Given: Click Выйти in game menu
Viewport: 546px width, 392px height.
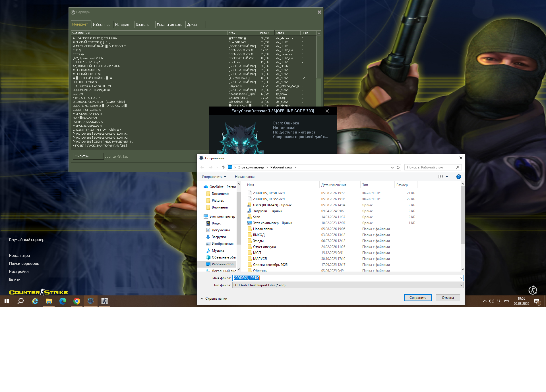Looking at the screenshot, I should 15,280.
